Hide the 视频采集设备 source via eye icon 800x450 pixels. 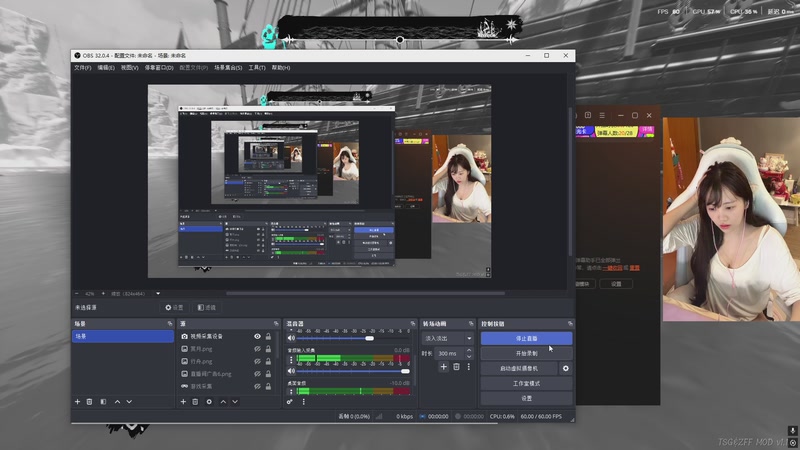tap(257, 336)
